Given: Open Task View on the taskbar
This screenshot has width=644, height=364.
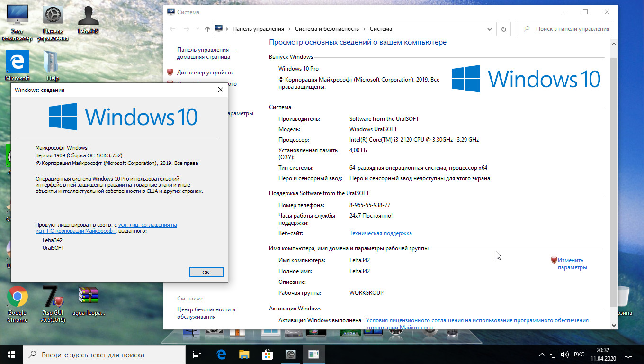Looking at the screenshot, I should [x=197, y=354].
